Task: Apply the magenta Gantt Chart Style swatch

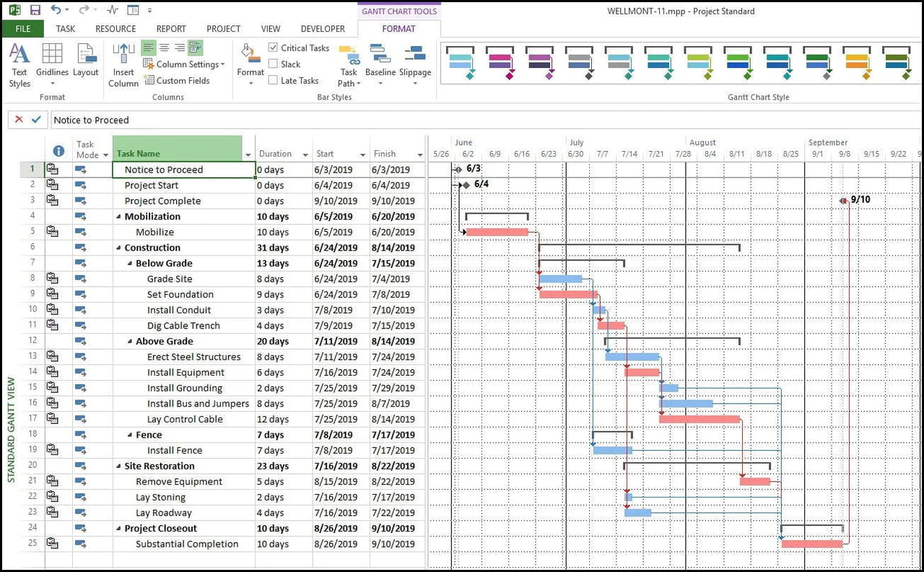Action: tap(500, 65)
